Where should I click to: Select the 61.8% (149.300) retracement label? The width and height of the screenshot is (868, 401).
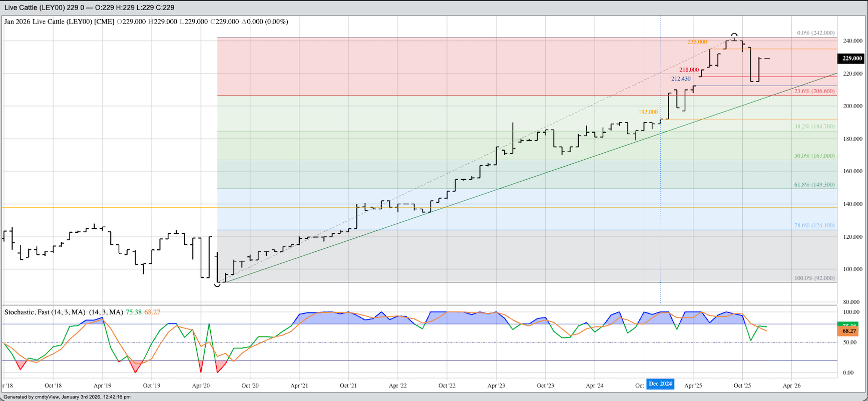pos(814,185)
